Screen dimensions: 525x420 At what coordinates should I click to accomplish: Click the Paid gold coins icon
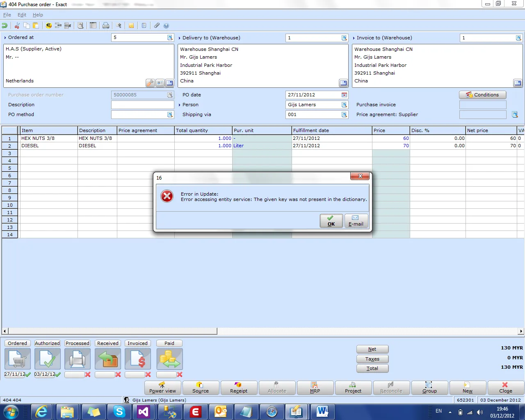[x=169, y=359]
